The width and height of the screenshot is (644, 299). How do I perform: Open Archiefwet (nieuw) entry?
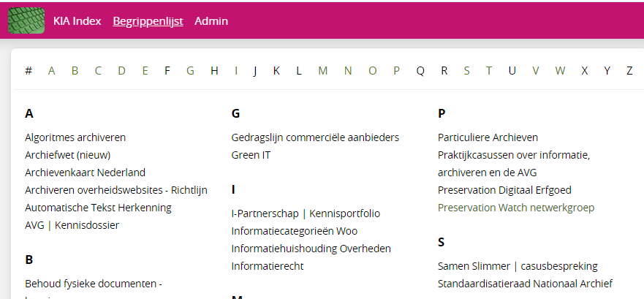click(68, 155)
